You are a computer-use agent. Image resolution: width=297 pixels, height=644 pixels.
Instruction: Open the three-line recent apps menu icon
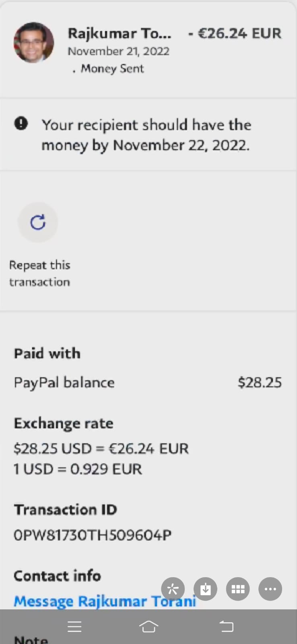coord(74,626)
